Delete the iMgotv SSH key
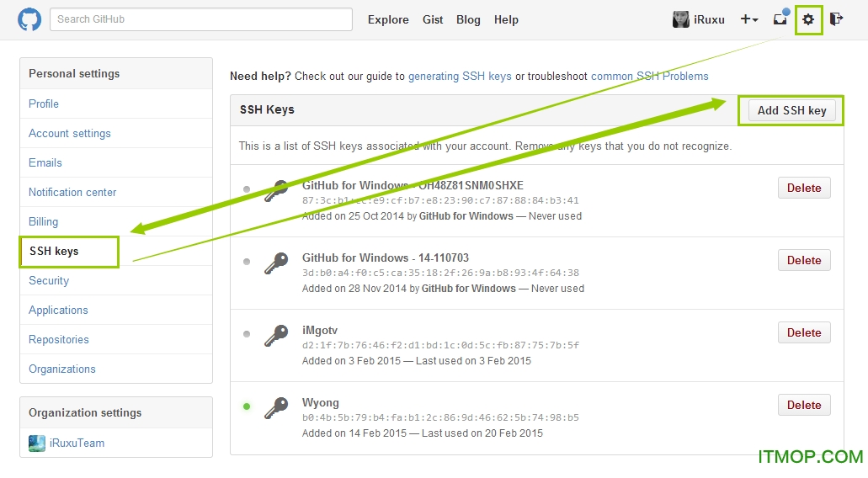This screenshot has width=868, height=478. 803,332
